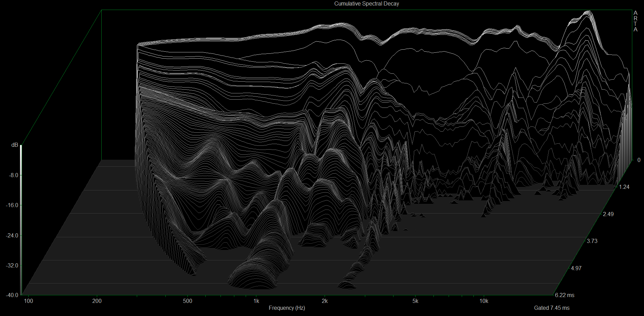Click the '1.24' time axis value
This screenshot has height=316, width=644.
pos(624,187)
